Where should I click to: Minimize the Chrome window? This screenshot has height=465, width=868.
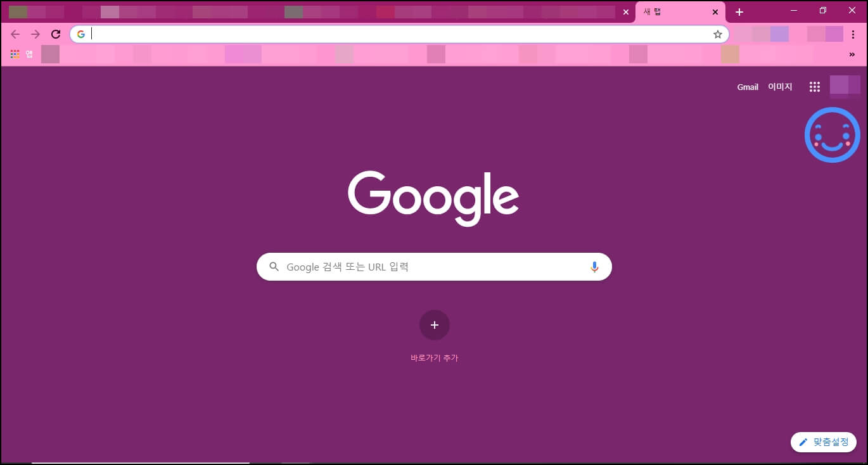coord(793,11)
